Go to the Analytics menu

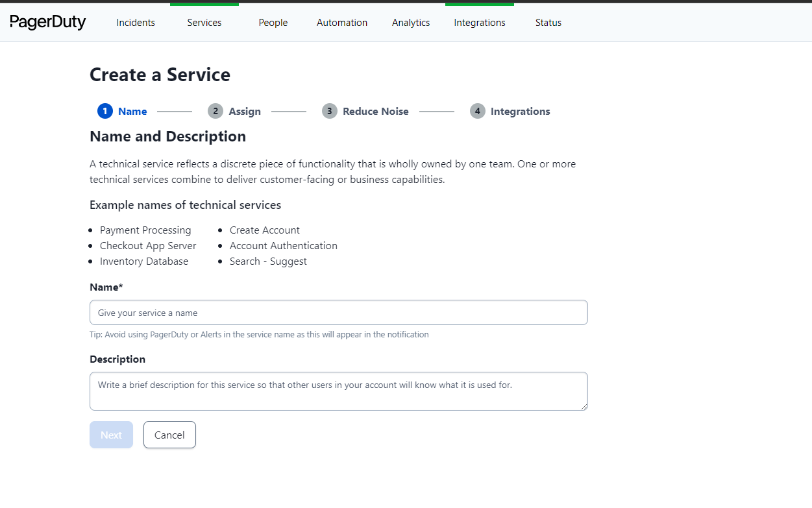411,23
